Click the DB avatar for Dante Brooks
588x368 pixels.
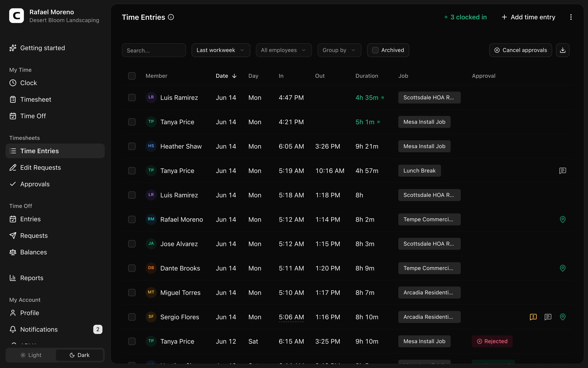click(151, 268)
